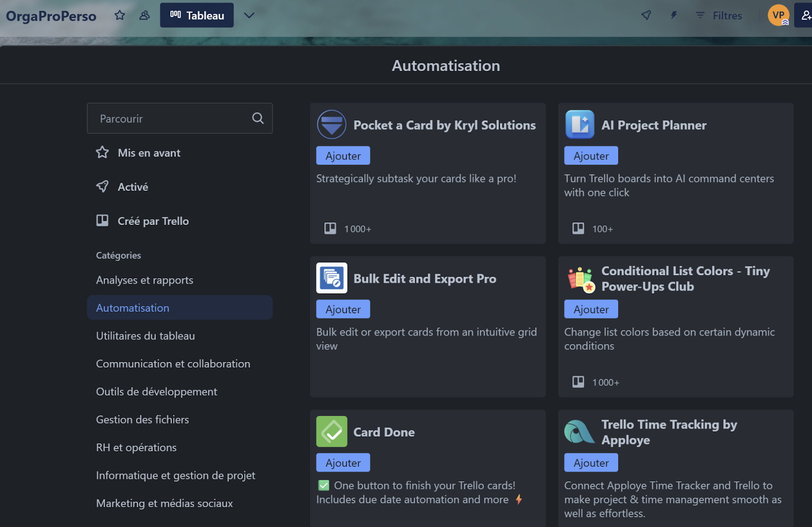The width and height of the screenshot is (812, 527).
Task: Click "One button to finish your Trello cards!"
Action: (x=425, y=485)
